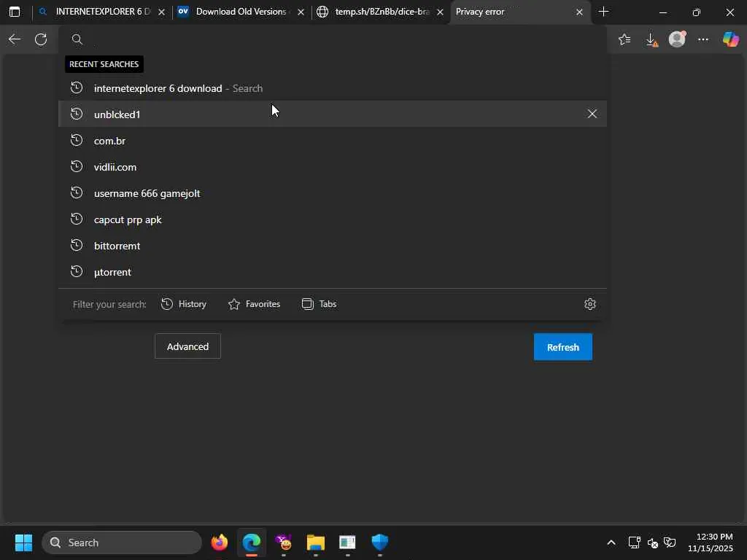This screenshot has height=560, width=747.
Task: Open Firefox from the taskbar
Action: 220,542
